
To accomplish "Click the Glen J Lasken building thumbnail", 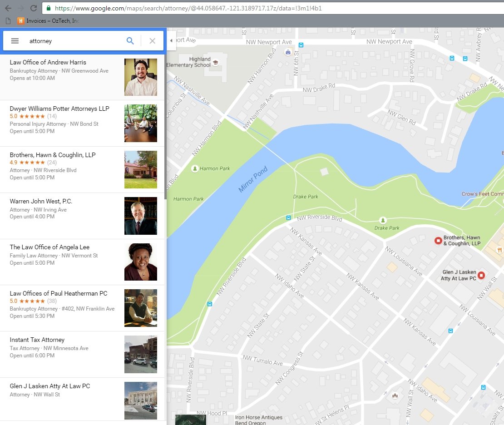I will 141,400.
